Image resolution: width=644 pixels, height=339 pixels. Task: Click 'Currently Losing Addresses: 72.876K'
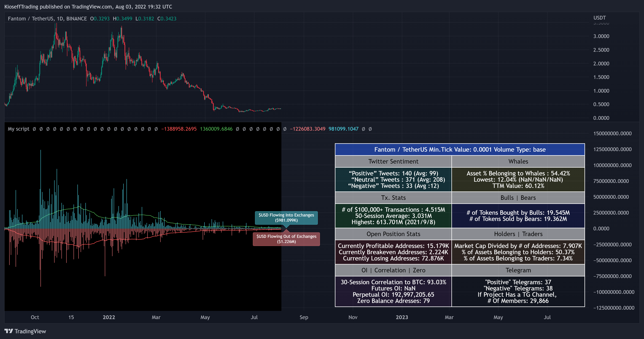click(x=393, y=258)
